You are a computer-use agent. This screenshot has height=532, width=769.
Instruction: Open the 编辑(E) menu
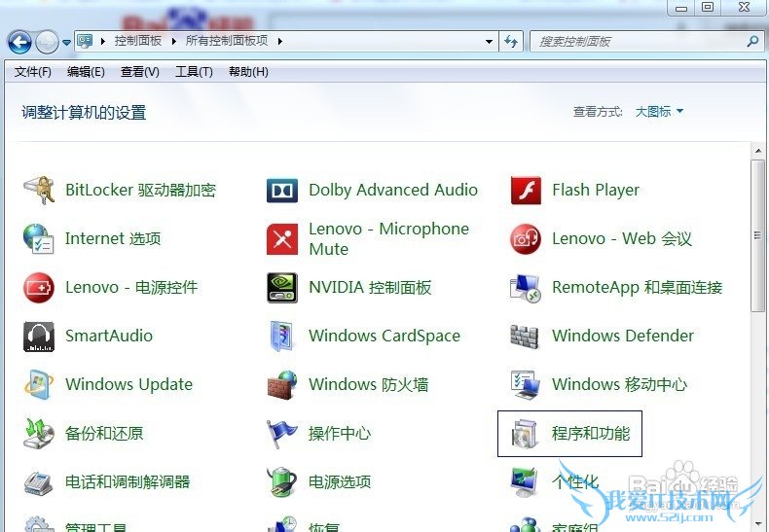tap(86, 72)
